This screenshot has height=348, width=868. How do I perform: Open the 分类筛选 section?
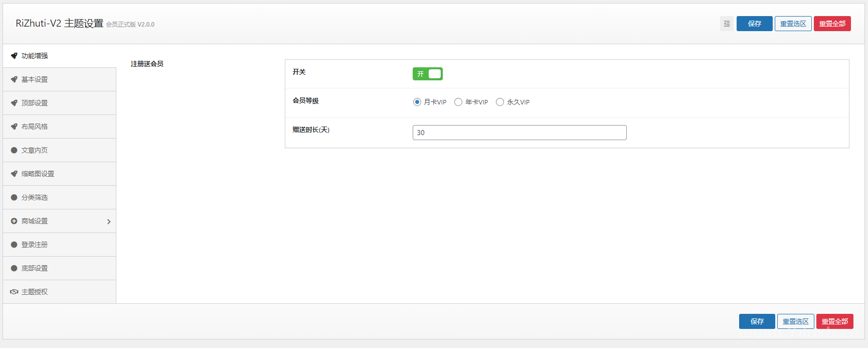pos(35,197)
